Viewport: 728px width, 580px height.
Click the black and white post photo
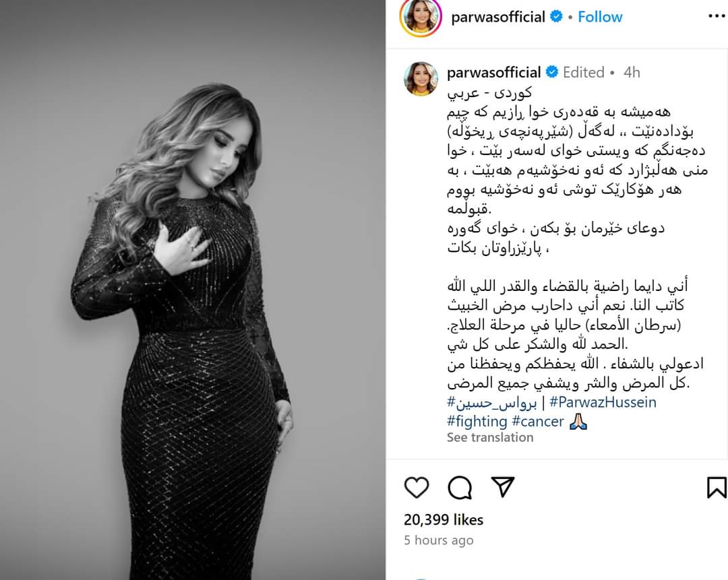[193, 290]
